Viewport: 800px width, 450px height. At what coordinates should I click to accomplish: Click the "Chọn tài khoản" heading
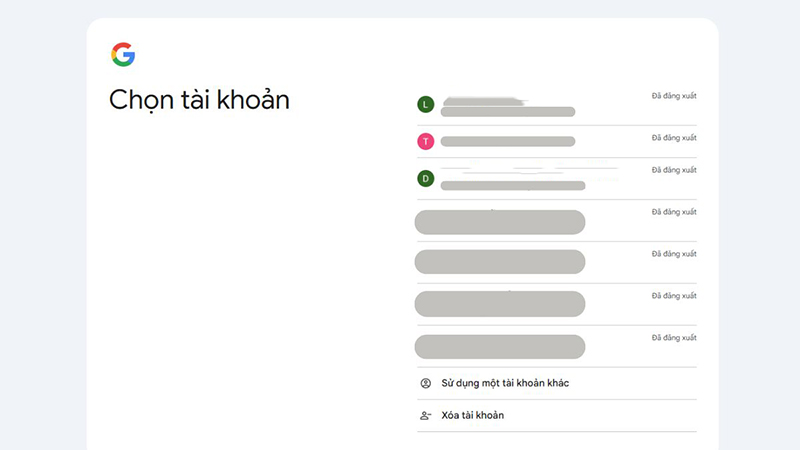pos(199,100)
